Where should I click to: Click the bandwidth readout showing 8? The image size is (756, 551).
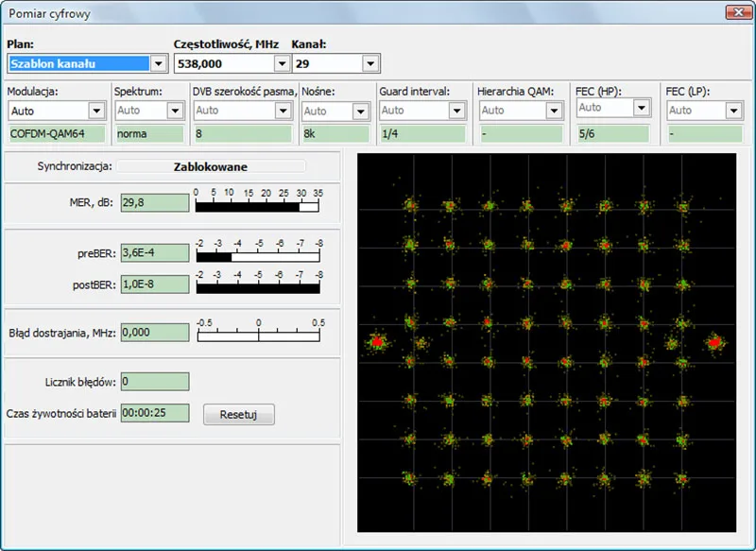coord(243,133)
